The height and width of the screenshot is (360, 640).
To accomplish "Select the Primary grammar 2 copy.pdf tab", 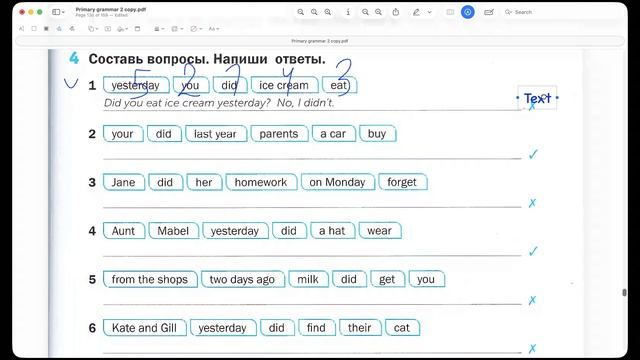I will click(320, 41).
